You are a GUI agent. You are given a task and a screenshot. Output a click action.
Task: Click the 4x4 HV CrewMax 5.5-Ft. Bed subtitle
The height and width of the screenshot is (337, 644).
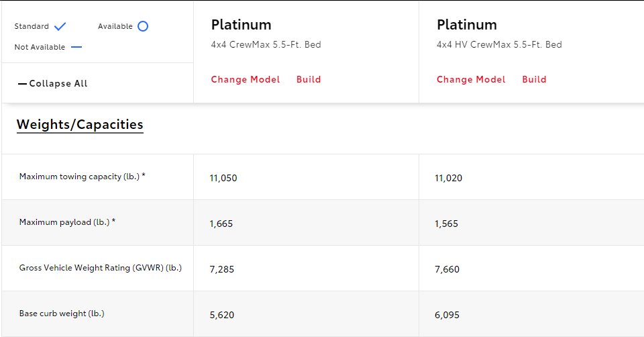click(499, 44)
